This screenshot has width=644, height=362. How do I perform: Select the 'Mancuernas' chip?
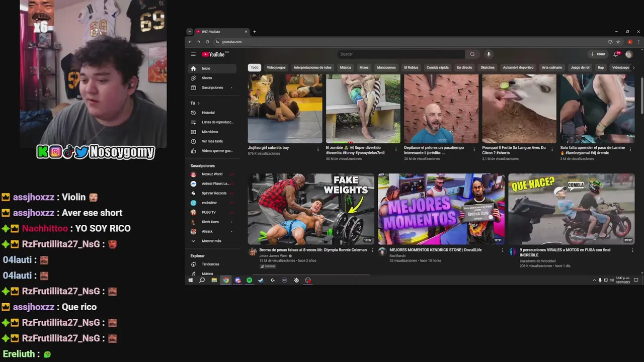click(386, 67)
